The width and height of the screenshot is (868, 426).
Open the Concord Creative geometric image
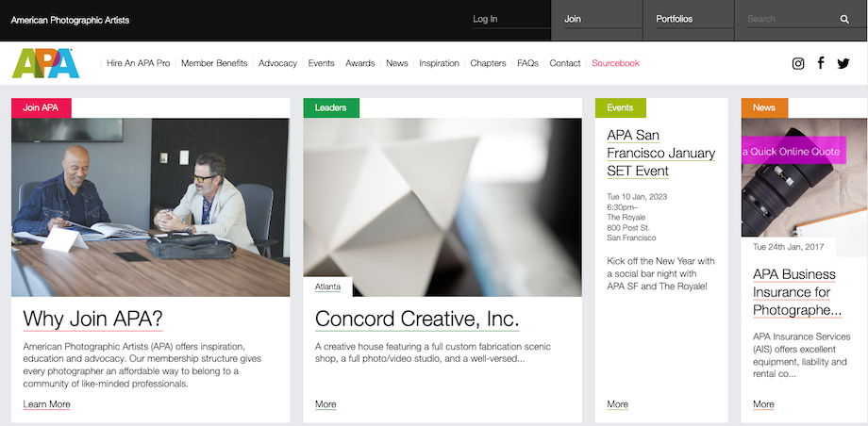(442, 207)
